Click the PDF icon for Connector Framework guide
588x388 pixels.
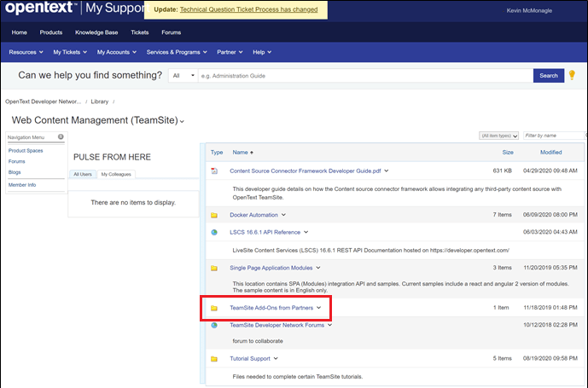click(x=214, y=171)
